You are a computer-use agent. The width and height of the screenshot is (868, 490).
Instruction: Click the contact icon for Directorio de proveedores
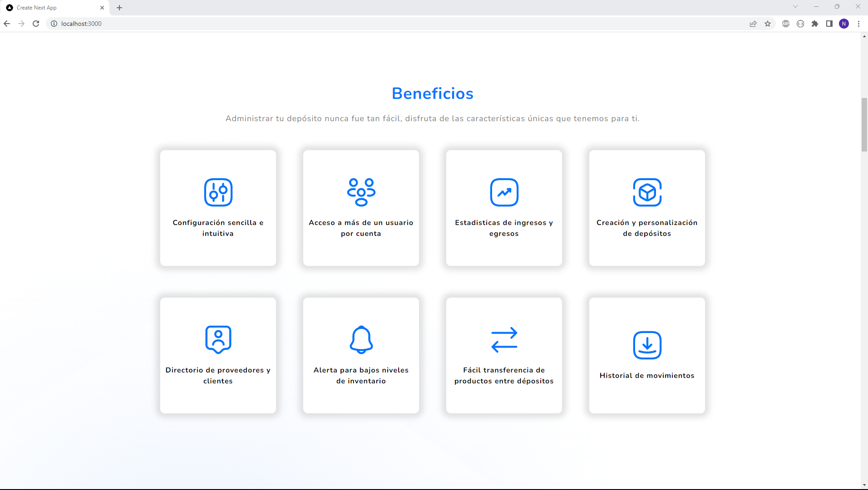(218, 339)
